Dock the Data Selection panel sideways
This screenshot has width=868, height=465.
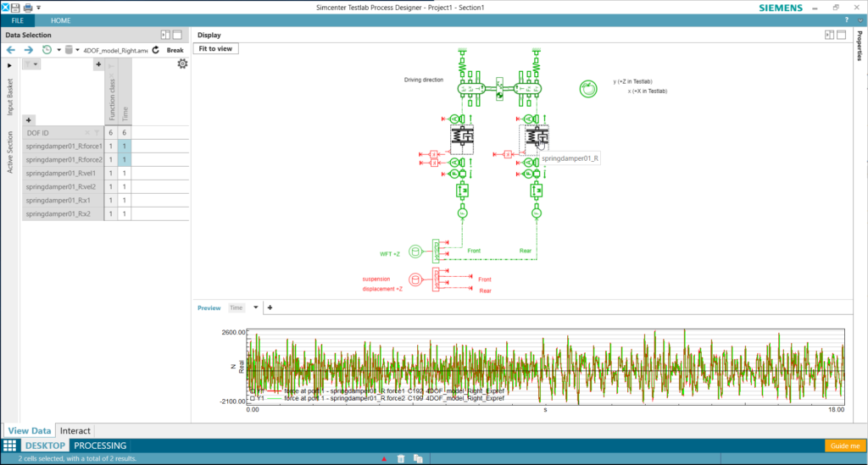pos(165,35)
